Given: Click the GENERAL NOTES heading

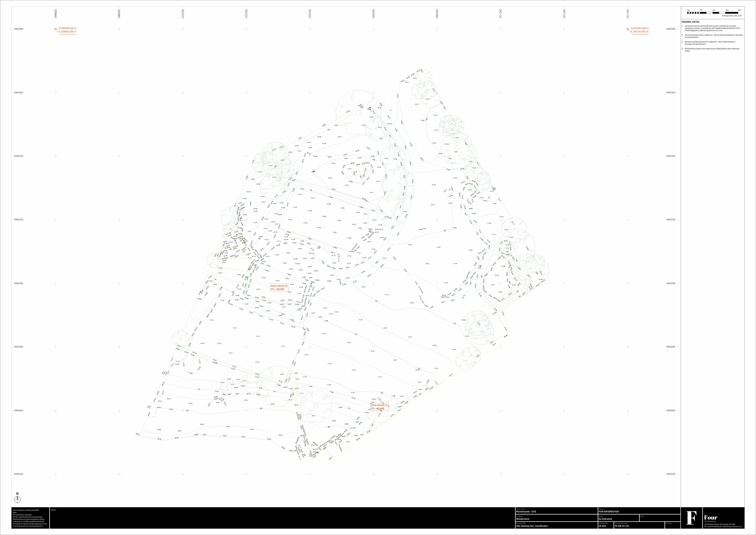Looking at the screenshot, I should point(690,22).
